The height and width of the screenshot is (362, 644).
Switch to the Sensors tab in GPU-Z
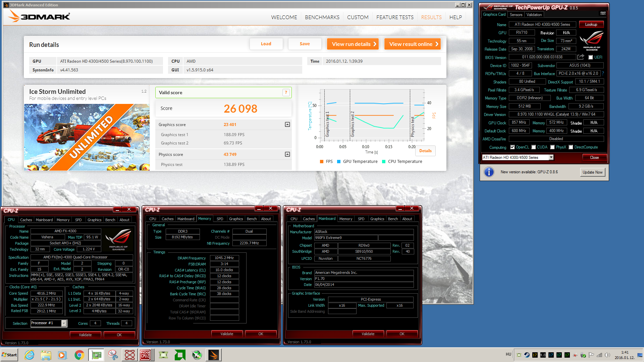click(x=516, y=15)
